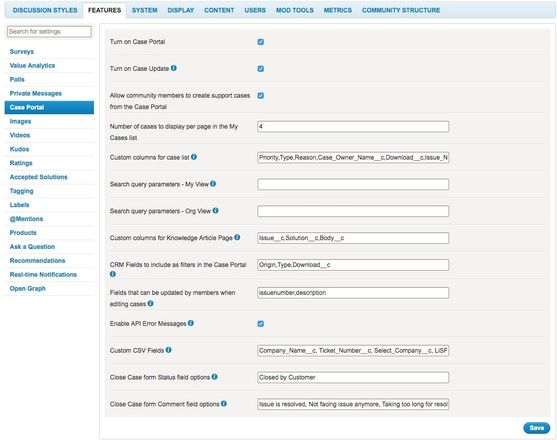Click info icon next to Turn on Case Update
This screenshot has height=440, width=557.
(x=174, y=68)
